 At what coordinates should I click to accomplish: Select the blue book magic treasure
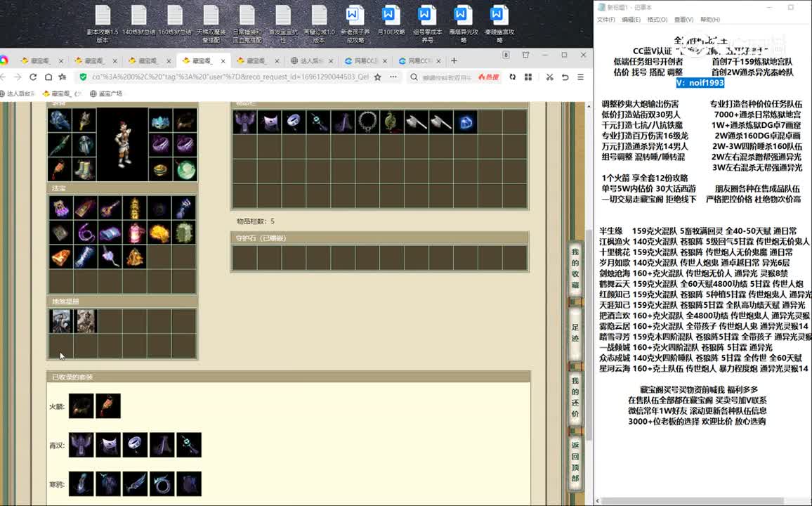110,233
